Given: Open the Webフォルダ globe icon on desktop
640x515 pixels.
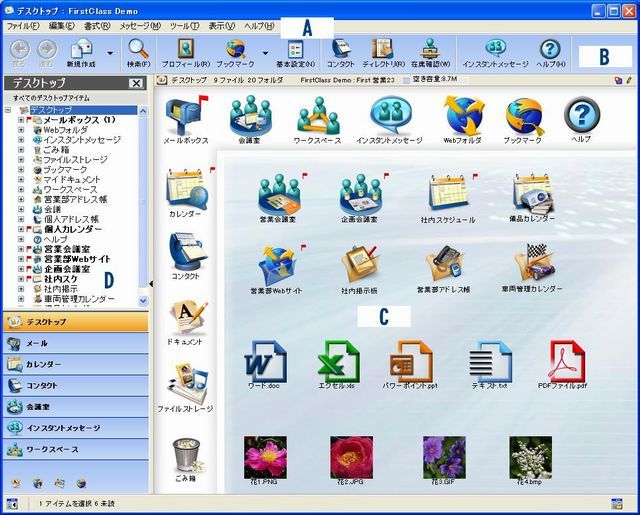Looking at the screenshot, I should click(463, 118).
